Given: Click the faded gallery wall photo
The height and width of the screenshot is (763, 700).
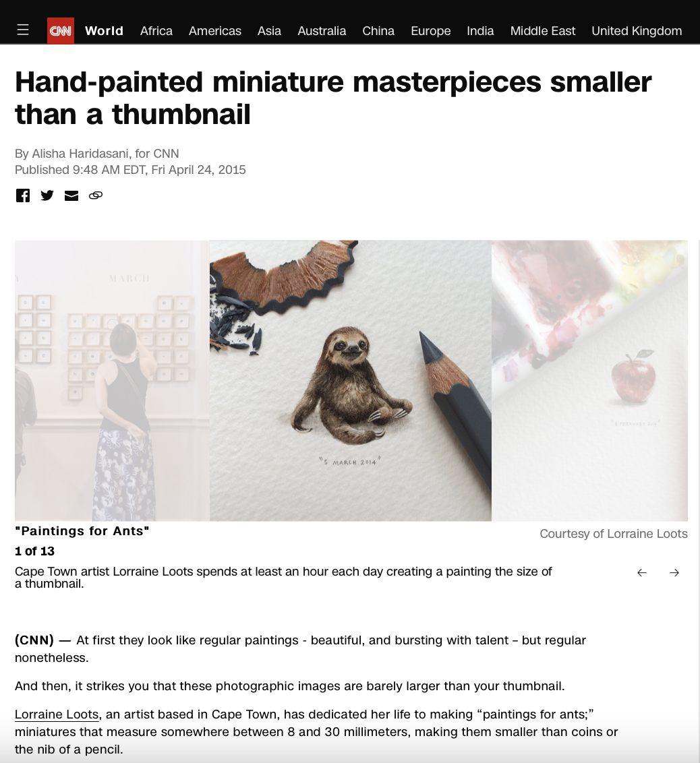Looking at the screenshot, I should 112,381.
